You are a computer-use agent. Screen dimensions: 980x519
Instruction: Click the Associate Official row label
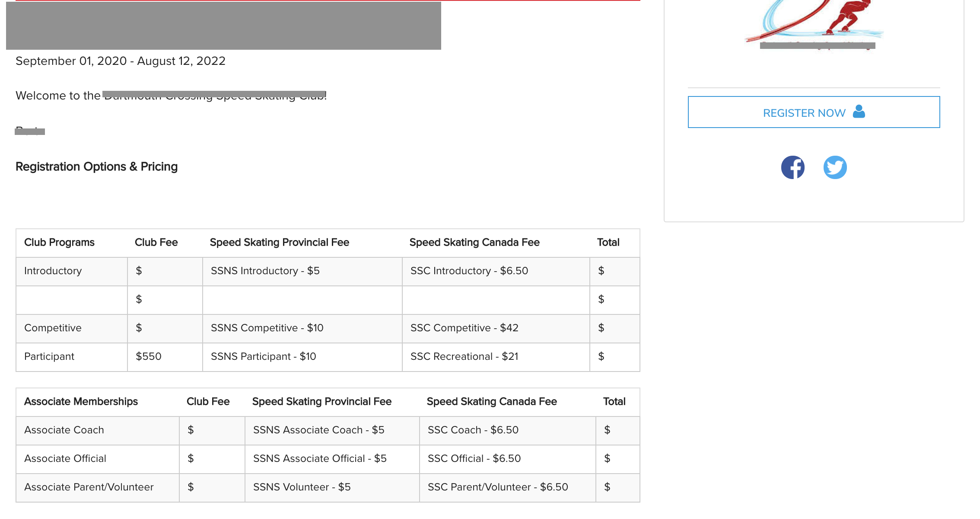65,458
